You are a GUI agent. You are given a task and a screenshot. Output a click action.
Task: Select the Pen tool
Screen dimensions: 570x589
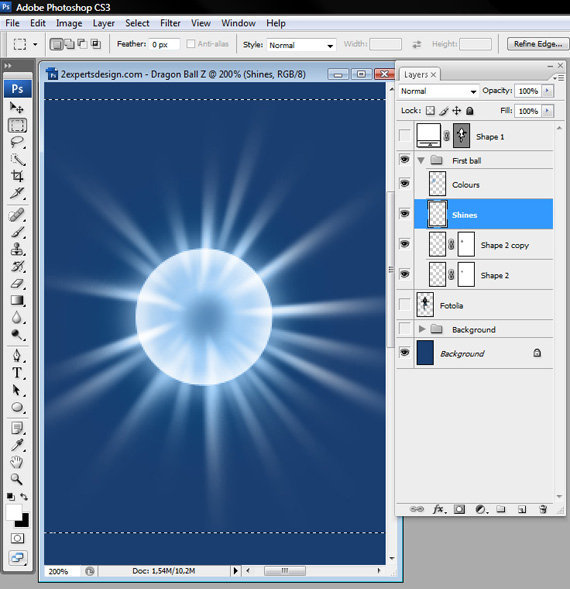point(17,356)
